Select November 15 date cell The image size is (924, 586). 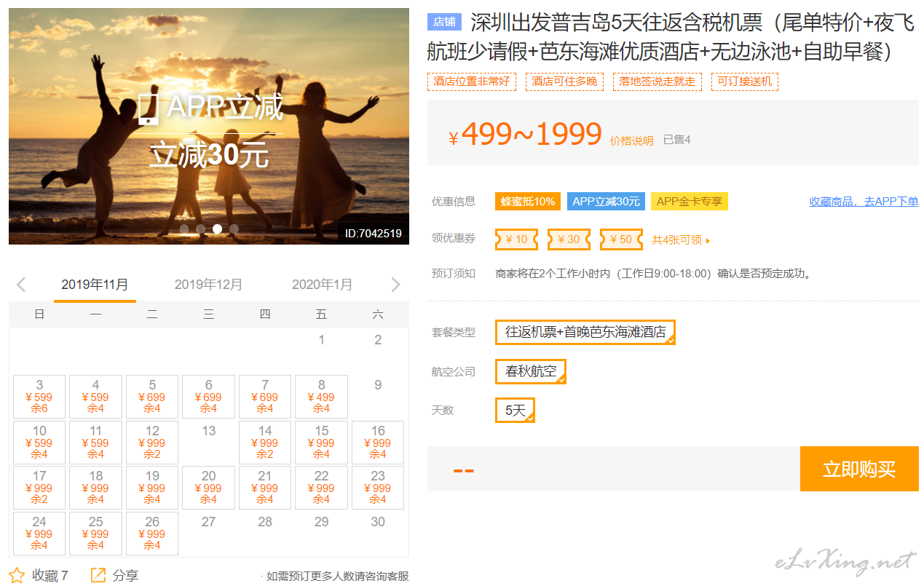[x=321, y=442]
